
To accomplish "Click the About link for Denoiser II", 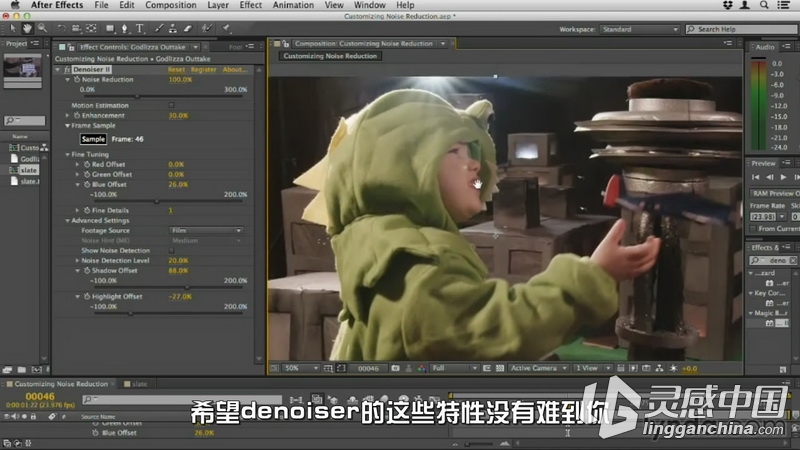I will (235, 69).
